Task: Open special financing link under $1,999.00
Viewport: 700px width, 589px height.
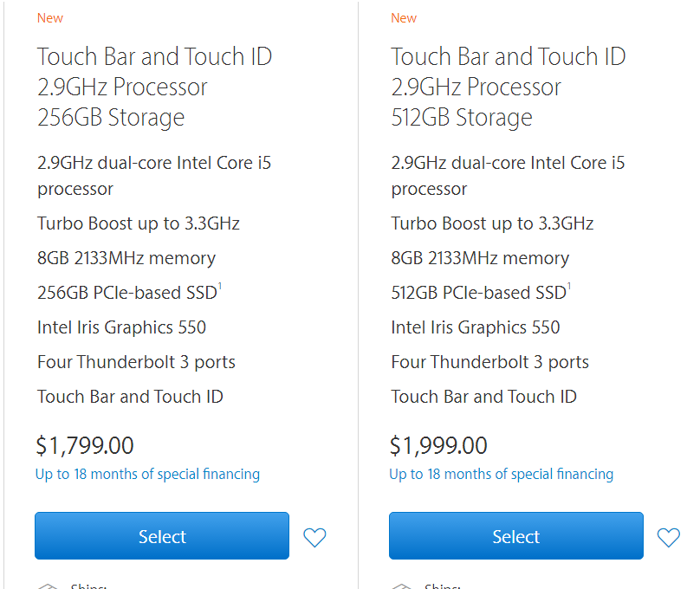Action: point(501,474)
